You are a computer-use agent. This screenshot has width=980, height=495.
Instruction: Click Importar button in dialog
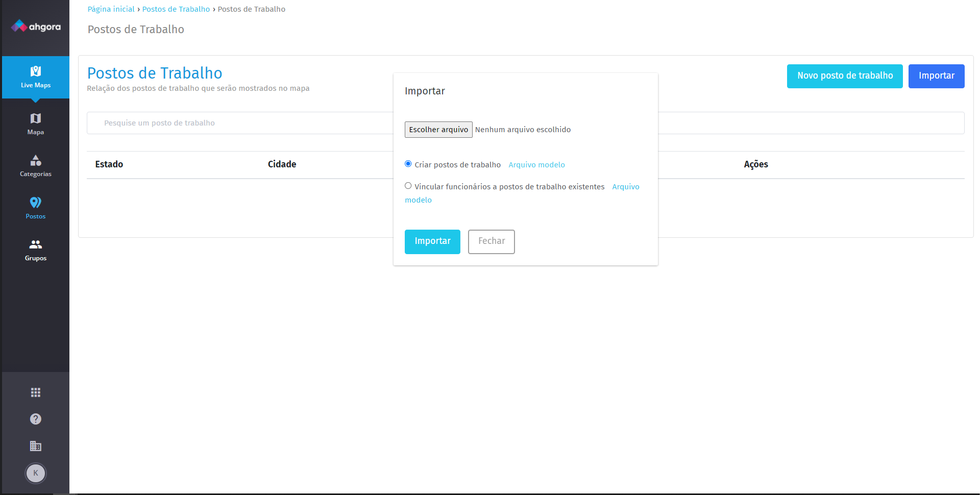(432, 241)
